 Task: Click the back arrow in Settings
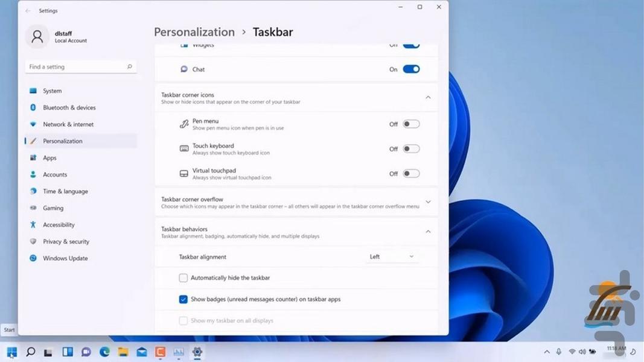(x=28, y=11)
